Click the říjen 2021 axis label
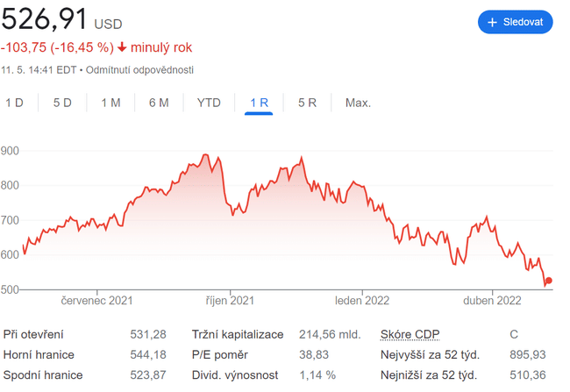 230,301
